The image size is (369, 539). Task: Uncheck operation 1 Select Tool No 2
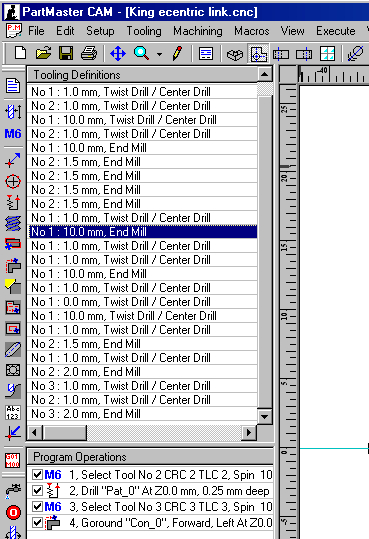pos(37,475)
